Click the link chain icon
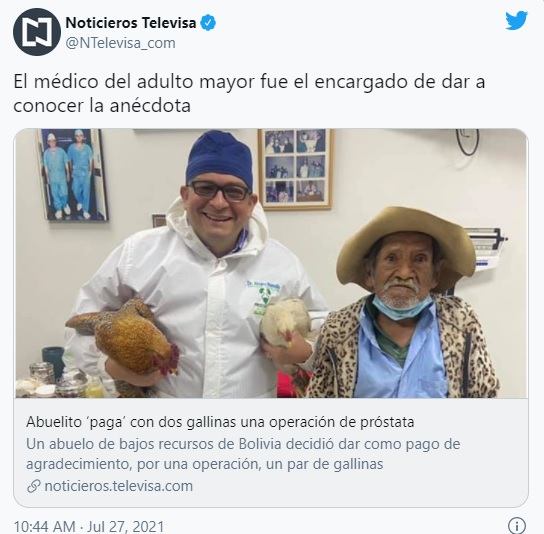This screenshot has height=534, width=544. coord(34,486)
